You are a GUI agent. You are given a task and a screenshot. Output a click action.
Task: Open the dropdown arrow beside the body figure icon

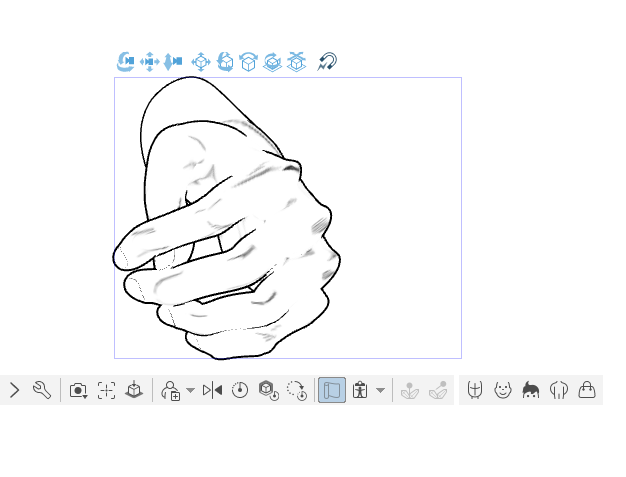point(380,390)
